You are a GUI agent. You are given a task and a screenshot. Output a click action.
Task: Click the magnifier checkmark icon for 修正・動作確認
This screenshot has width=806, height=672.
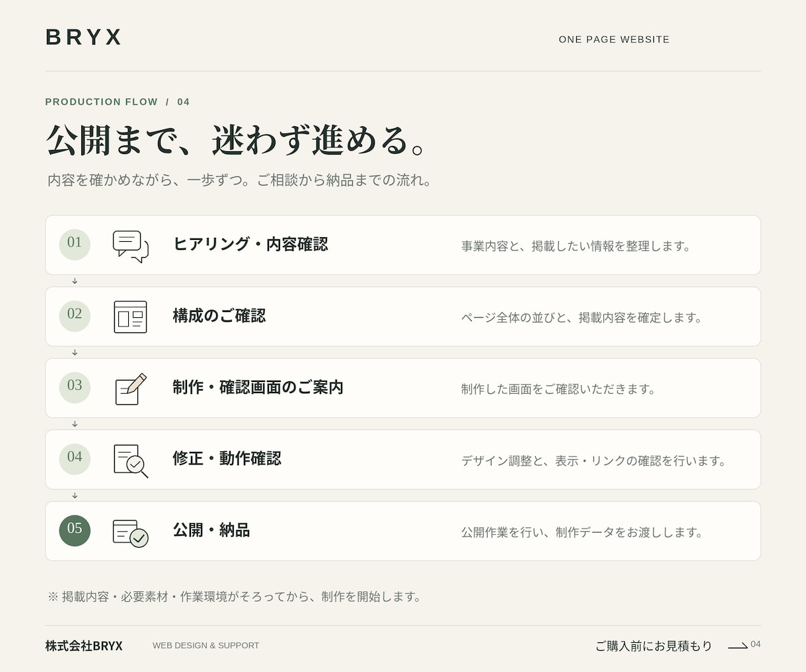pyautogui.click(x=131, y=461)
